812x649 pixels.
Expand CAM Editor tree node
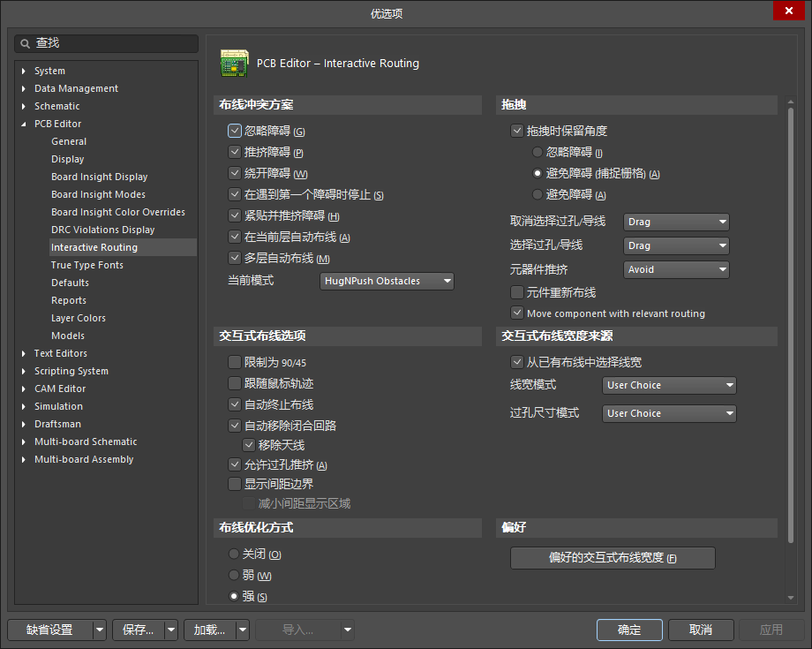pos(23,389)
